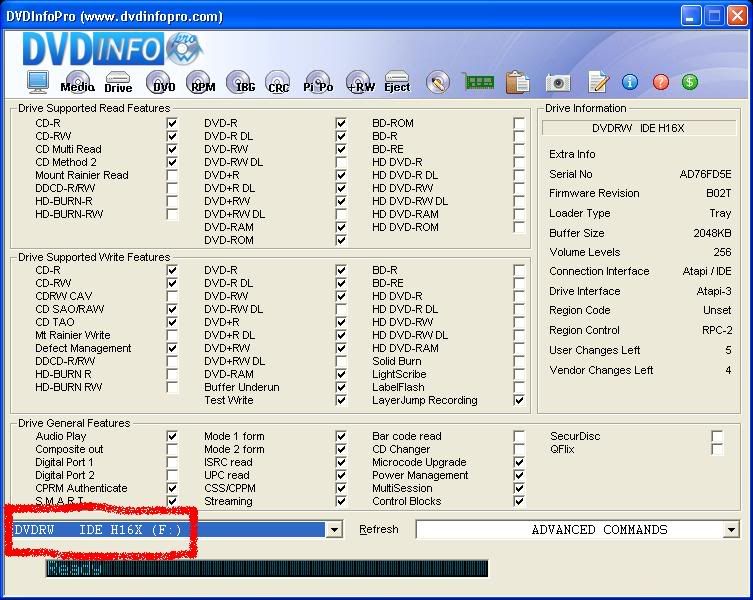Toggle LayerJump Recording checkbox

(519, 400)
